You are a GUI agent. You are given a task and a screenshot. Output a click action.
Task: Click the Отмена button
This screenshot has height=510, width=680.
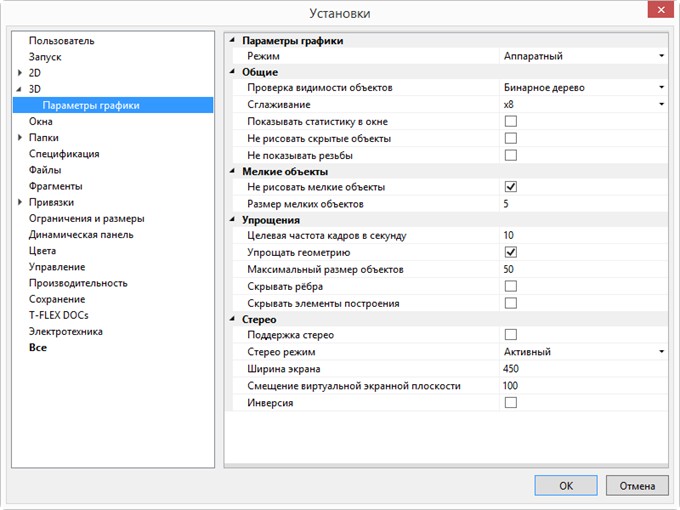pos(637,485)
